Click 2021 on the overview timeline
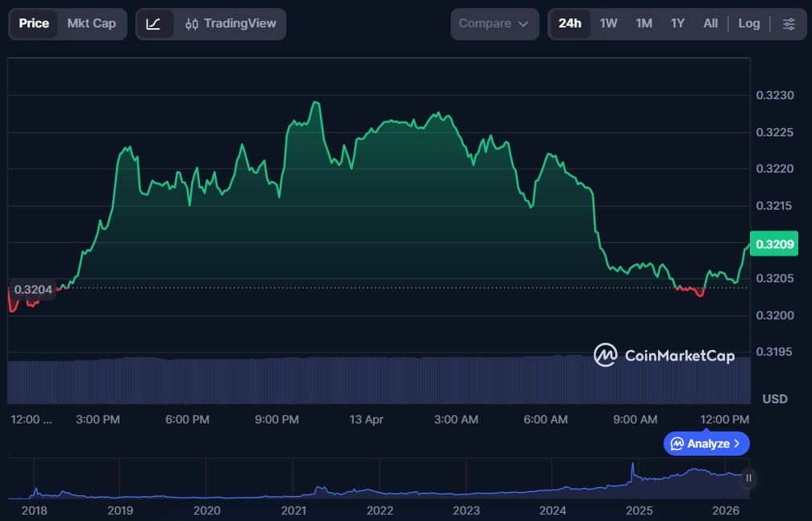Viewport: 812px width, 521px height. [294, 511]
